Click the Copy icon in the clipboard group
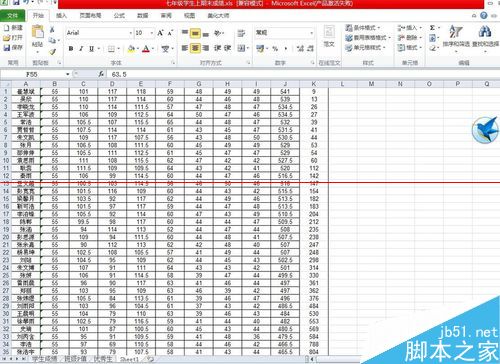This screenshot has height=364, width=500. 52,40
